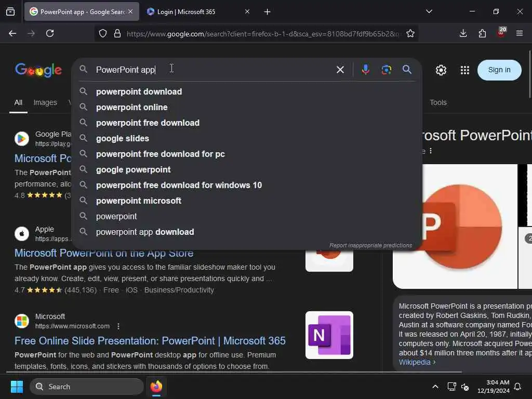Click the Firefox back arrow

point(12,33)
